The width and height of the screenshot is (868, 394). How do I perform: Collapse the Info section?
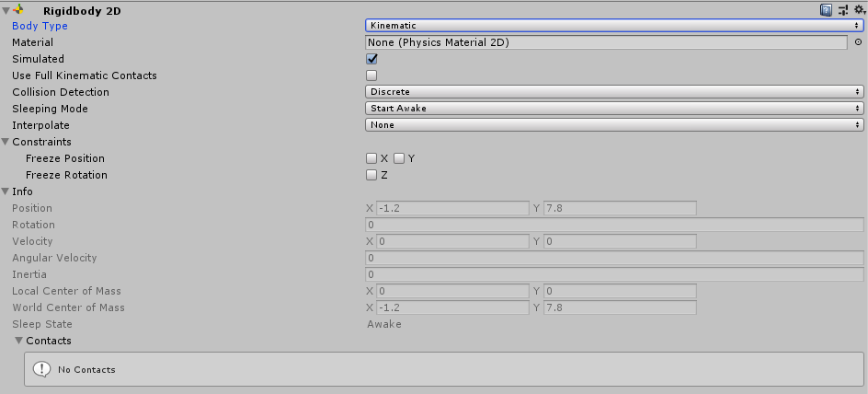click(6, 191)
